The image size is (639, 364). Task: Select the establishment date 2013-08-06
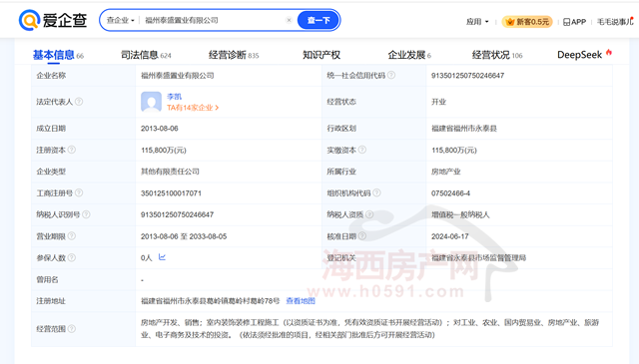tap(160, 129)
